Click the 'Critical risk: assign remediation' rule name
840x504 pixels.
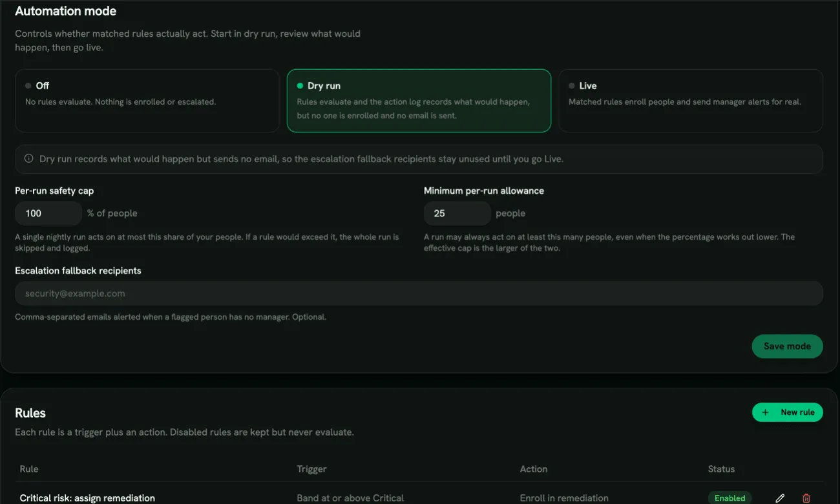click(87, 498)
